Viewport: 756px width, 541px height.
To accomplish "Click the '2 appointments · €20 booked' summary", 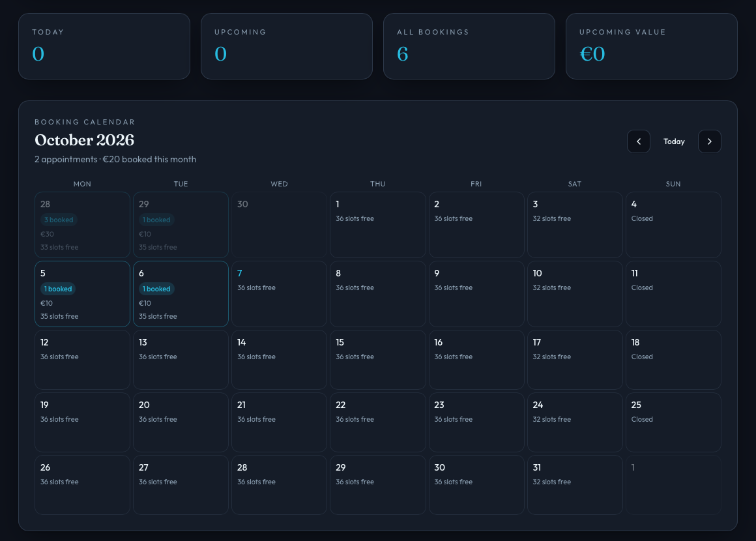I will [x=115, y=159].
